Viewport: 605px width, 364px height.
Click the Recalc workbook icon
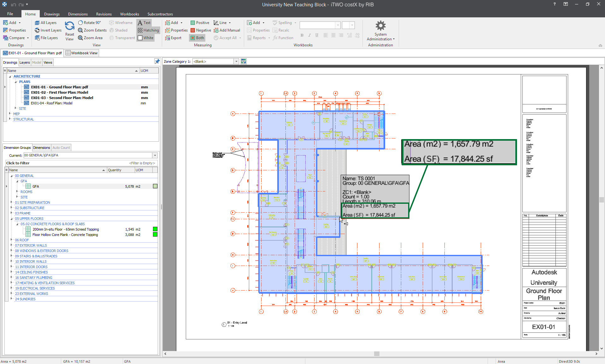[x=275, y=30]
